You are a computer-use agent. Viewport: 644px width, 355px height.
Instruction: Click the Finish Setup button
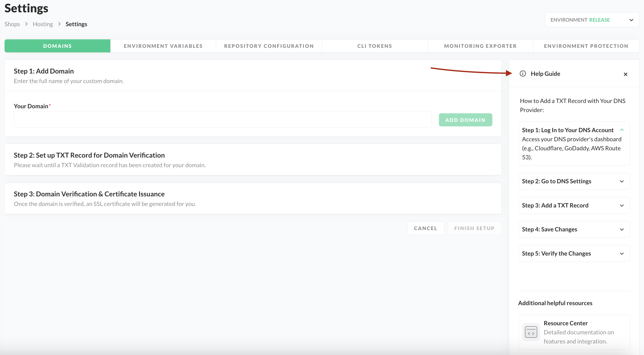pyautogui.click(x=474, y=228)
